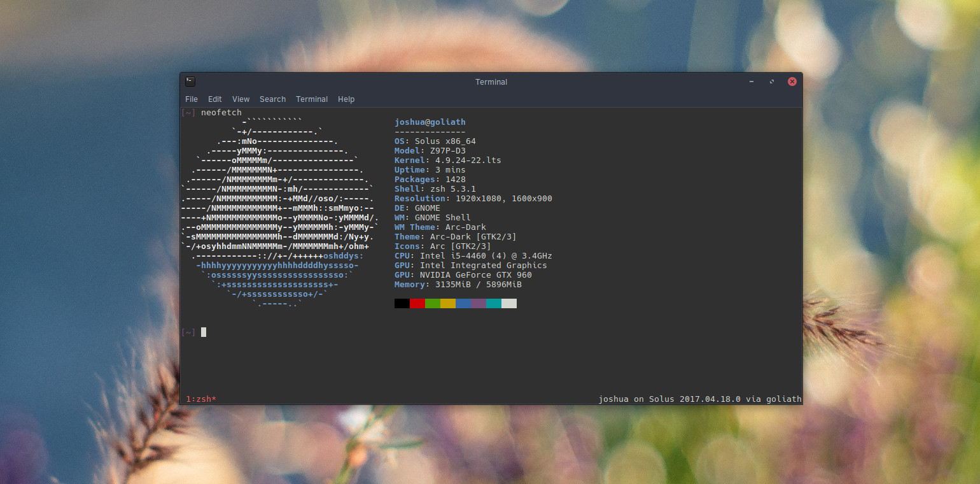Click the memory value '3135MiB / 5896MiB'
Screen dimensions: 980x484
[x=479, y=285]
